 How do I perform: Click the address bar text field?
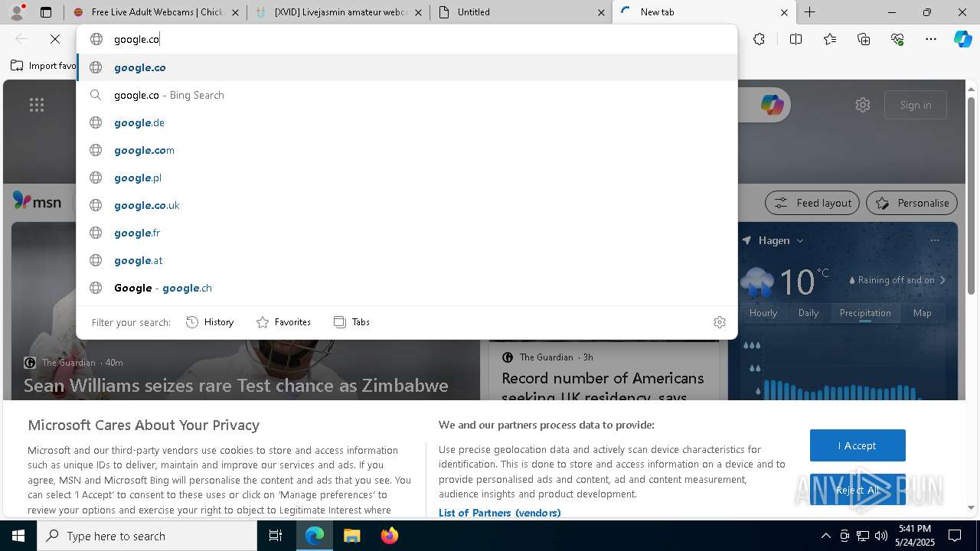pos(407,39)
